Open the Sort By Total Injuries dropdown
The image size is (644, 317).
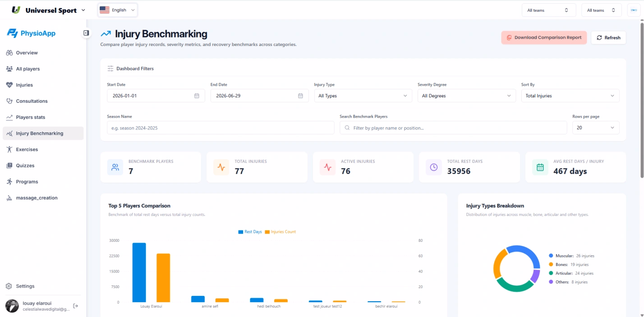click(x=570, y=96)
